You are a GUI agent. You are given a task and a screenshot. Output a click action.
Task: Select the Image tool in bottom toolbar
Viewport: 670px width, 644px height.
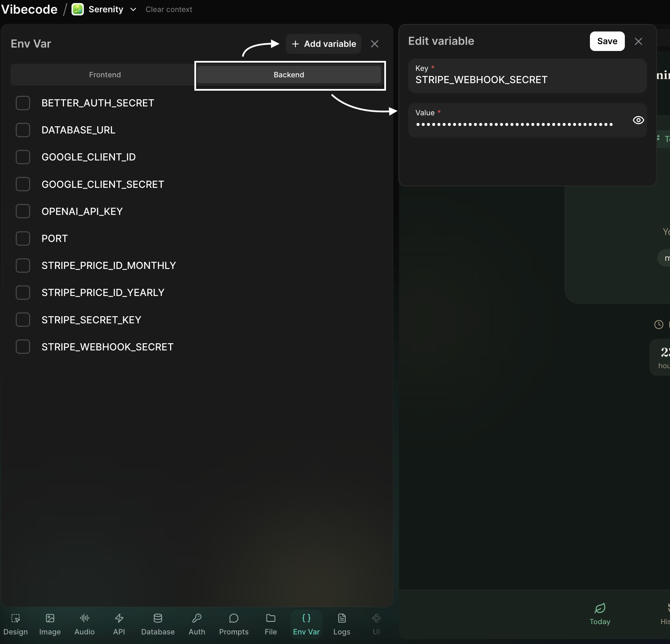click(50, 623)
